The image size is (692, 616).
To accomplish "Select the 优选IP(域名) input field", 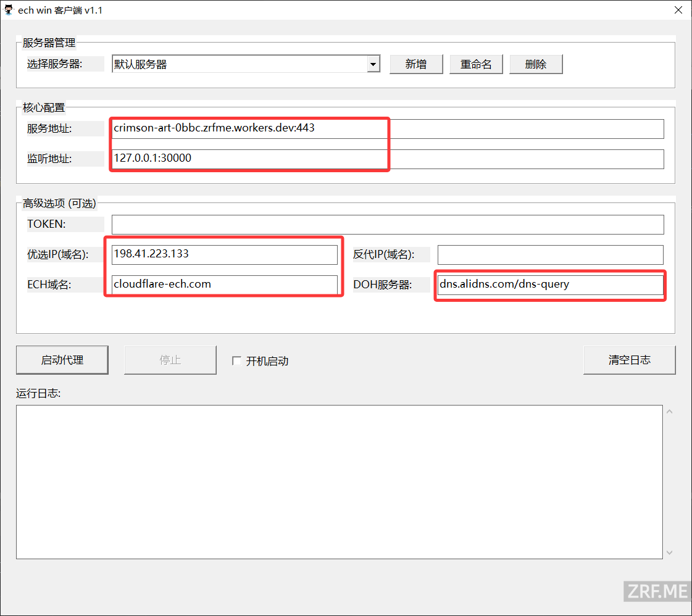I will pos(224,254).
